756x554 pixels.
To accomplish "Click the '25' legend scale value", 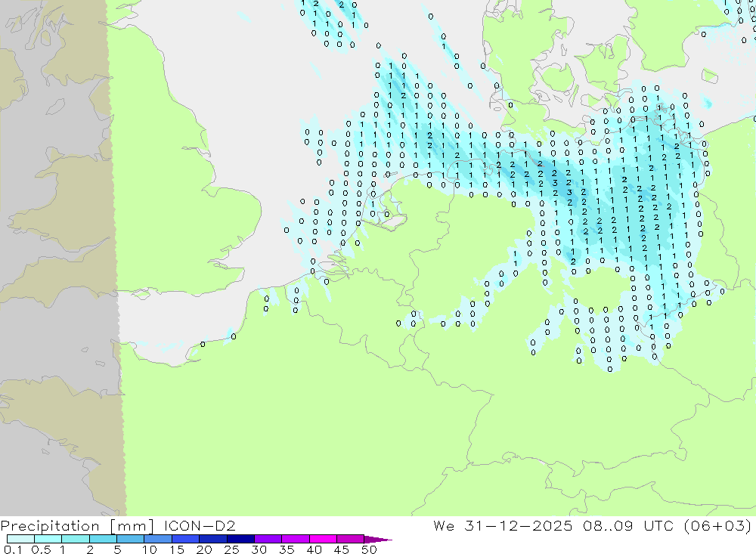I will pos(232,549).
